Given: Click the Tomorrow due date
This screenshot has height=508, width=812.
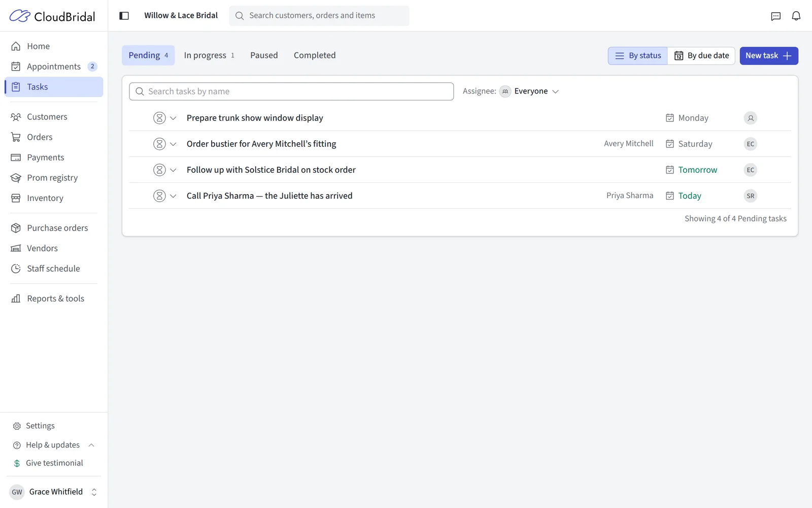Looking at the screenshot, I should (x=691, y=170).
